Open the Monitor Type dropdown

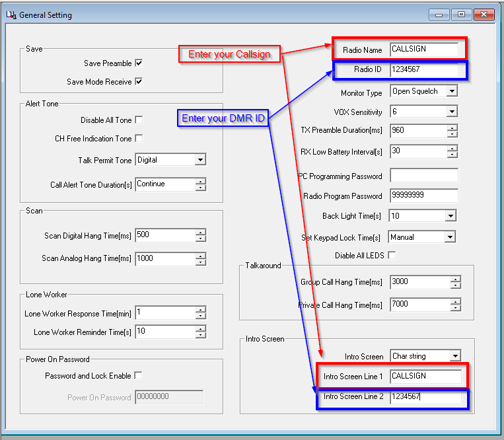coord(452,91)
